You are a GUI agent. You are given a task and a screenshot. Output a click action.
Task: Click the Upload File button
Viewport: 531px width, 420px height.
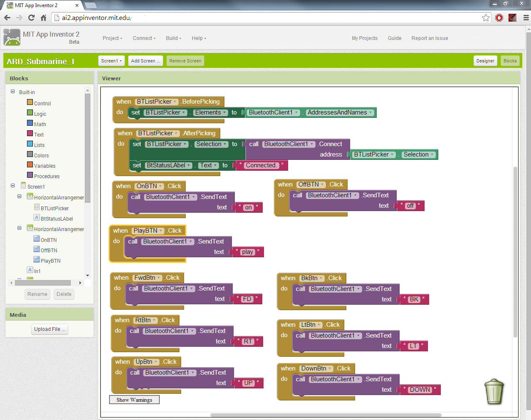click(50, 329)
